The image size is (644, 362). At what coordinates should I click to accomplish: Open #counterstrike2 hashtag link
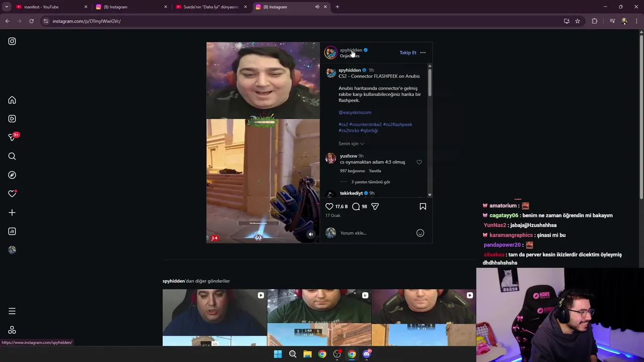(x=366, y=124)
